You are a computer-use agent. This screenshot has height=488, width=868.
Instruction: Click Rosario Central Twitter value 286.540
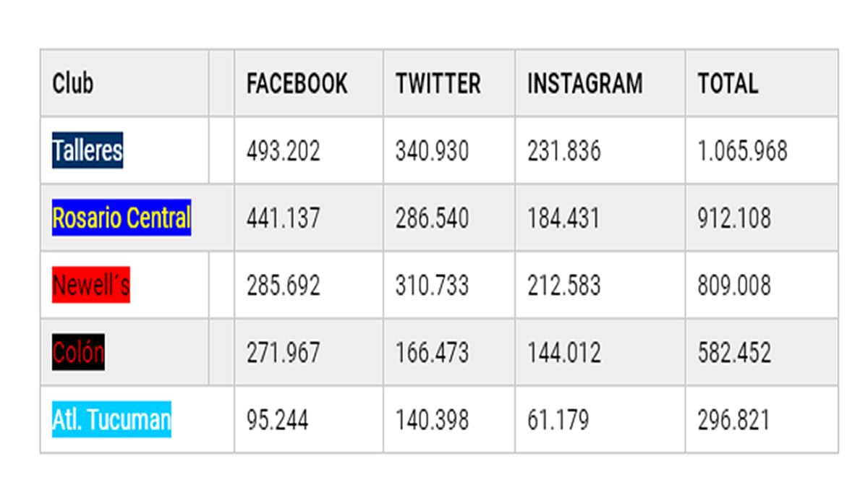click(x=432, y=218)
